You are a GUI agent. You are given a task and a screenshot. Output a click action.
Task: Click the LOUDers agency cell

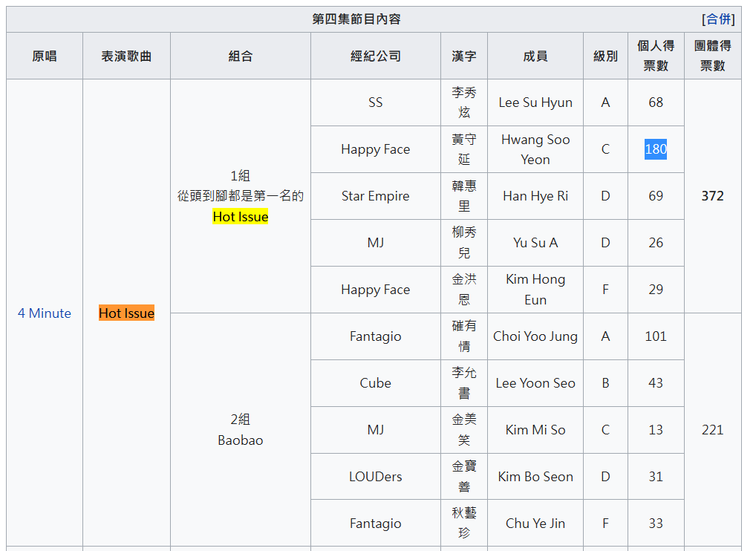coord(376,477)
